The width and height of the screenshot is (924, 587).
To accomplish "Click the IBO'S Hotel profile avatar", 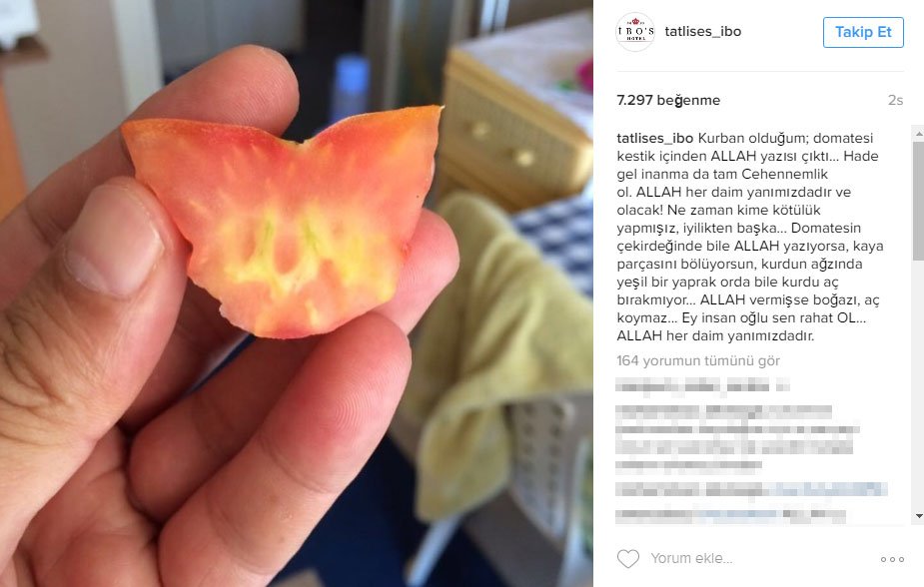I will click(x=635, y=32).
